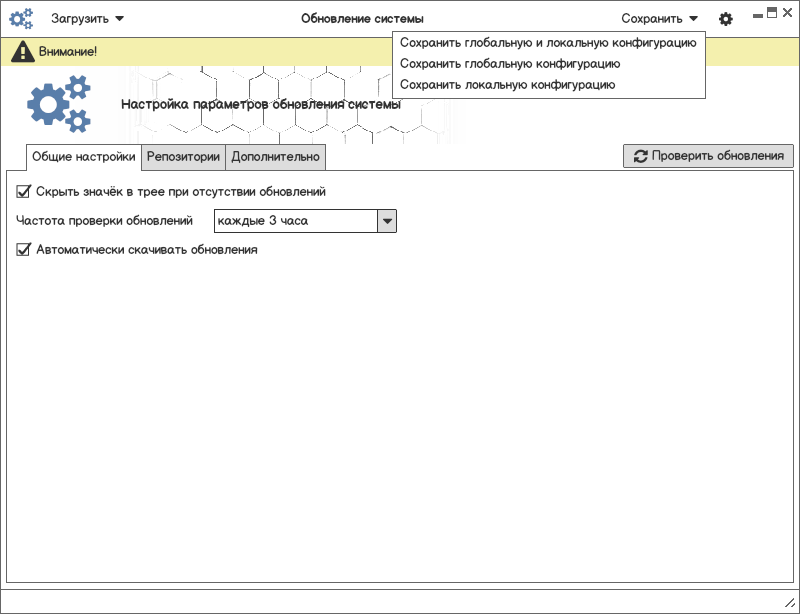Viewport: 800px width, 614px height.
Task: Click the large blue gears icon
Action: click(x=59, y=104)
